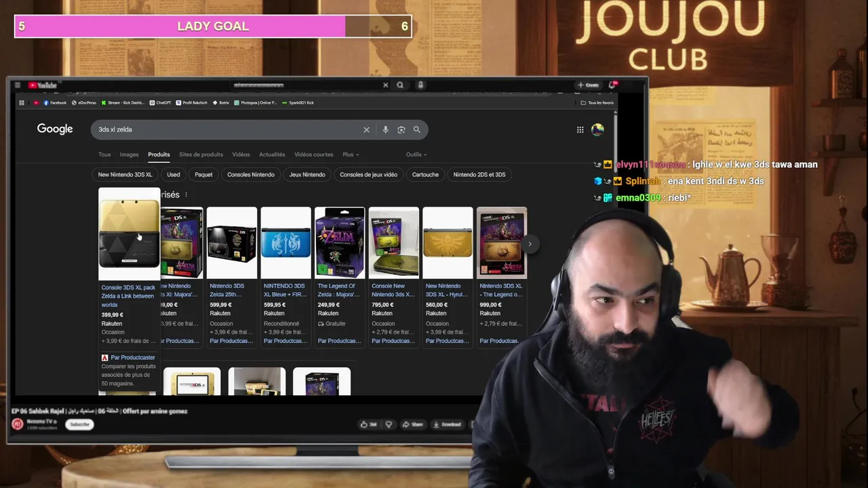Open the Nintendo 3DS Zelda 25th product card

231,277
